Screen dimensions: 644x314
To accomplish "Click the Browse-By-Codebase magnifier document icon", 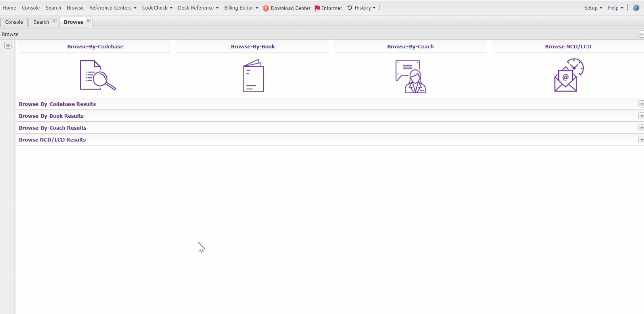I will pos(98,75).
